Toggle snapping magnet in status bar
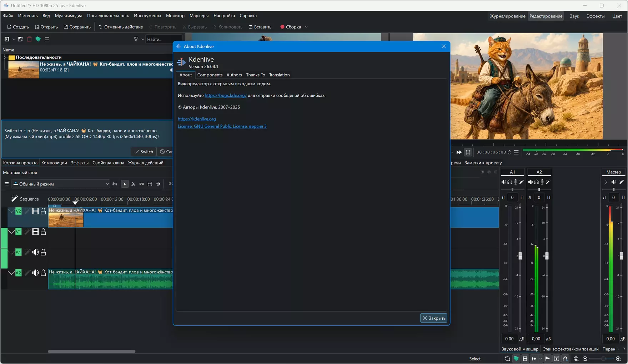This screenshot has width=628, height=364. click(x=565, y=359)
